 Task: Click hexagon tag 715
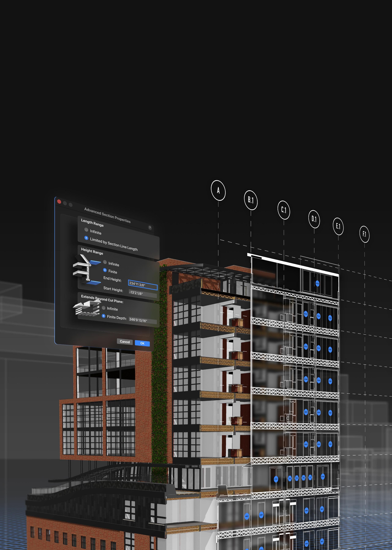(297, 478)
